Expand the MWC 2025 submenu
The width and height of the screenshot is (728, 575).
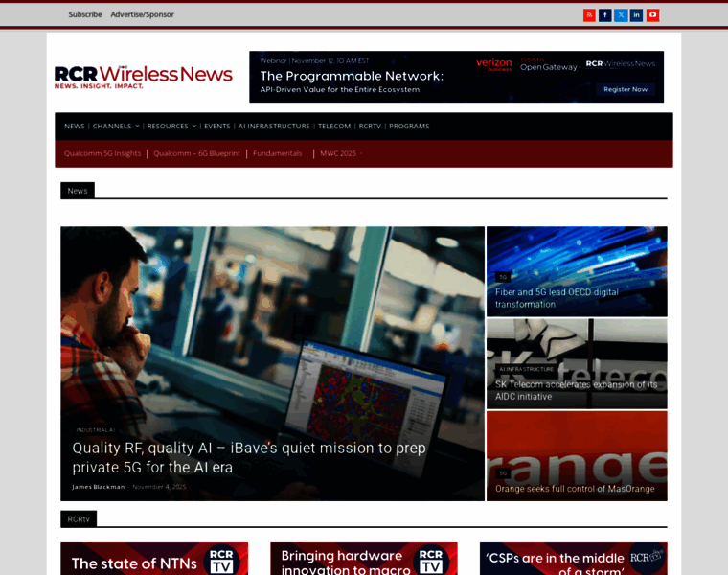tap(341, 153)
